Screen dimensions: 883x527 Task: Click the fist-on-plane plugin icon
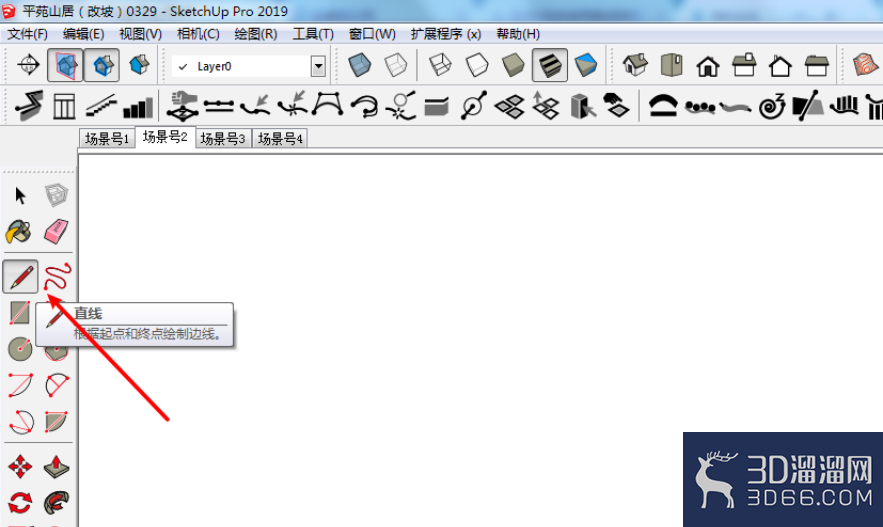pos(182,106)
